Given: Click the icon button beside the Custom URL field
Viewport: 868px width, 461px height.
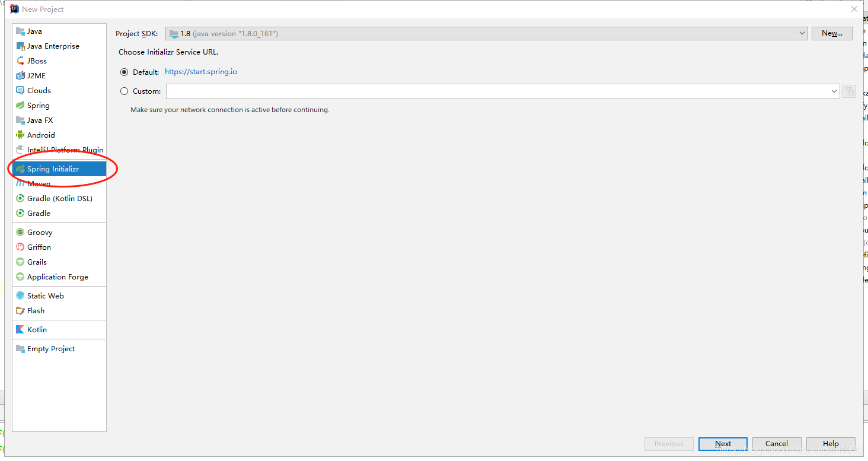Looking at the screenshot, I should (x=849, y=91).
